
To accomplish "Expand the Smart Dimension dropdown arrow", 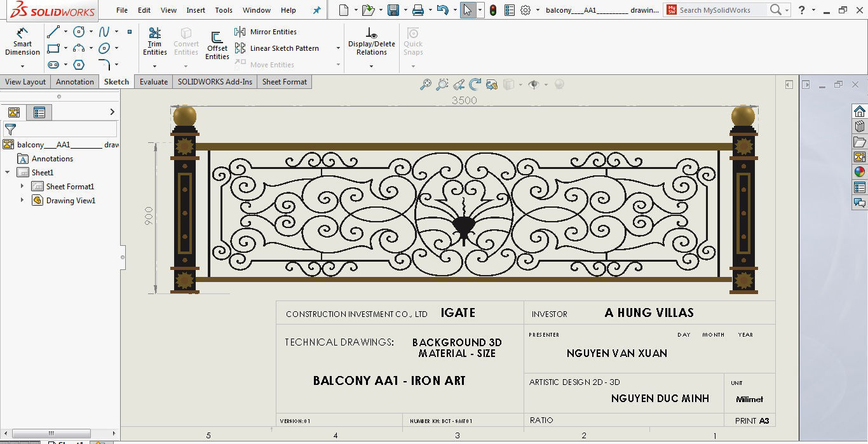I will pos(22,66).
